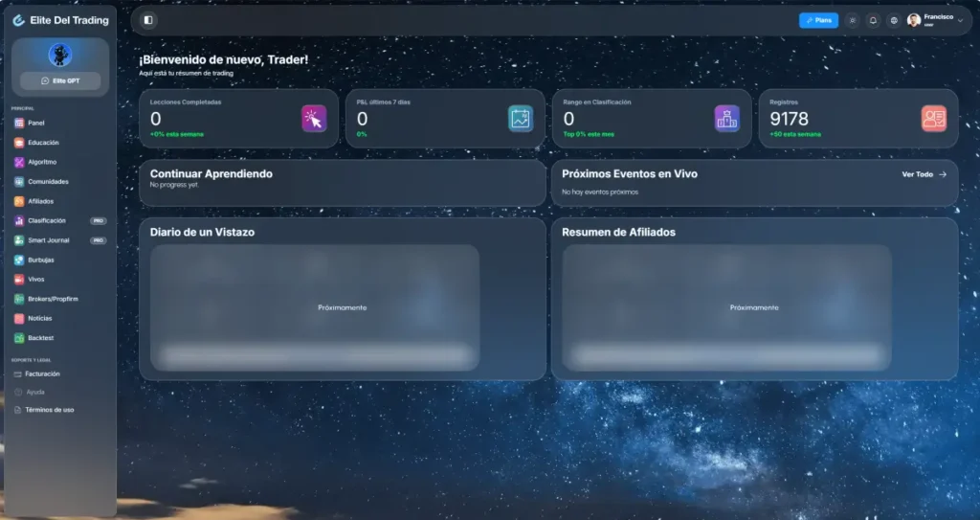The height and width of the screenshot is (520, 980).
Task: Click the Registros value 9178
Action: tap(789, 119)
